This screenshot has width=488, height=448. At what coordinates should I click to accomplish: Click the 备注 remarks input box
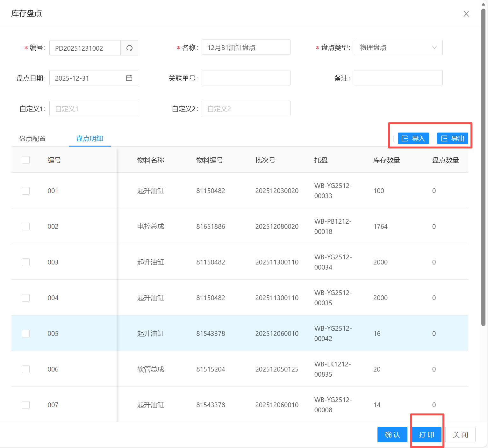point(398,78)
